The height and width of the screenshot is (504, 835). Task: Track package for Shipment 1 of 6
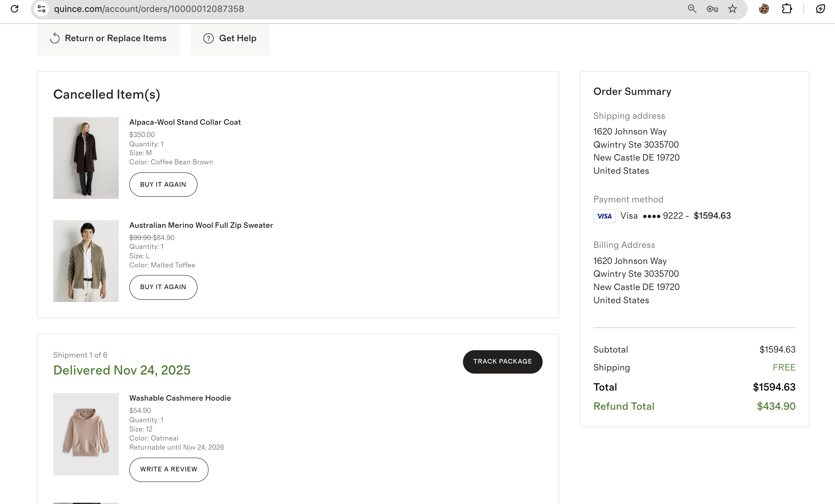(502, 362)
